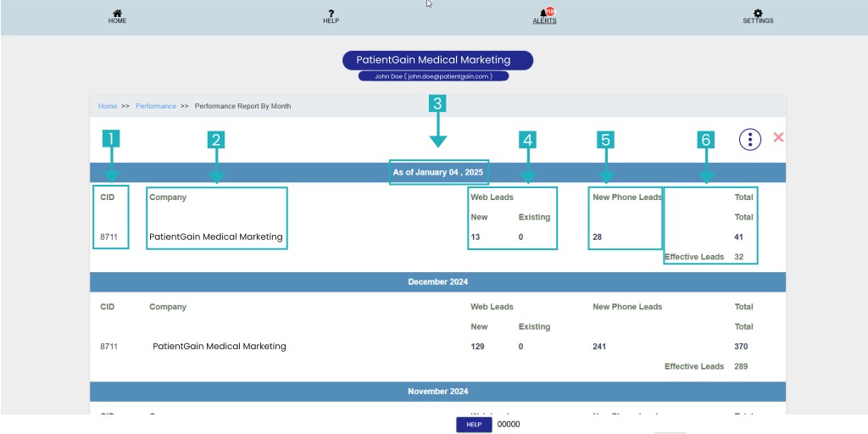868x434 pixels.
Task: Open the Help question mark icon
Action: 331,14
